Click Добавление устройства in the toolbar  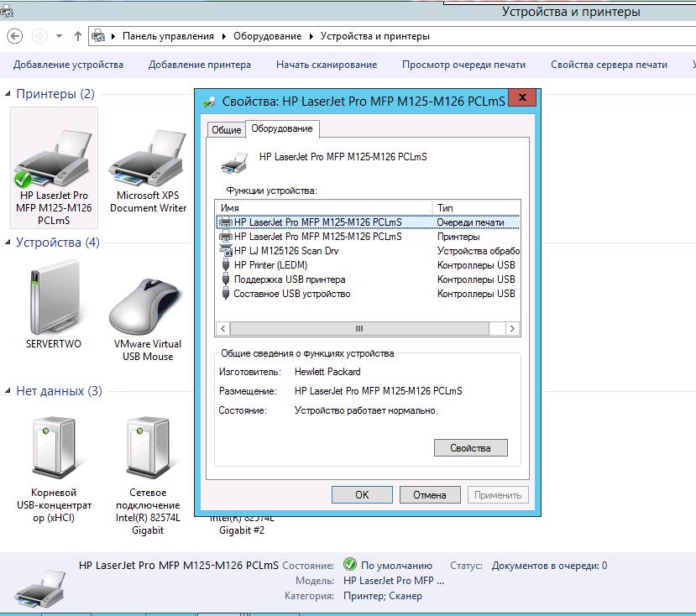click(x=68, y=65)
